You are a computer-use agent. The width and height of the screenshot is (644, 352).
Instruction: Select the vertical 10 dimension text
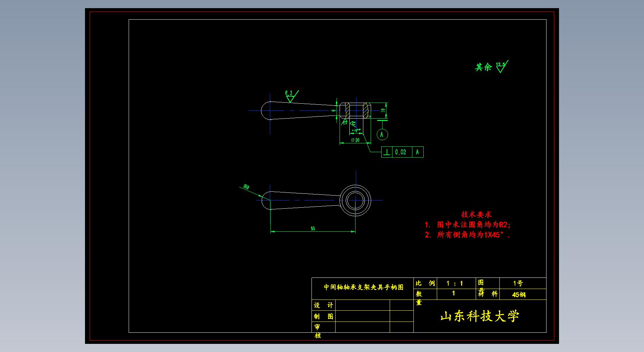(383, 110)
